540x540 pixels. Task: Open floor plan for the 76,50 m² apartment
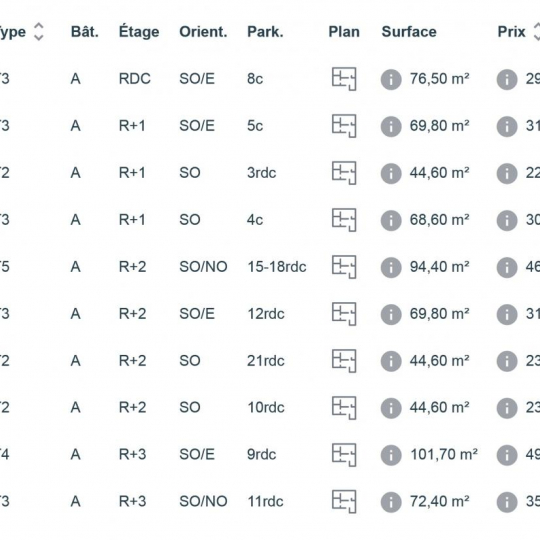(344, 79)
